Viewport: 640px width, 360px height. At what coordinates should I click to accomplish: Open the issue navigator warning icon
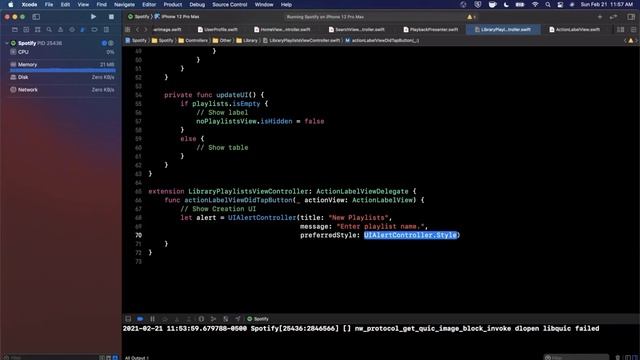tap(60, 29)
